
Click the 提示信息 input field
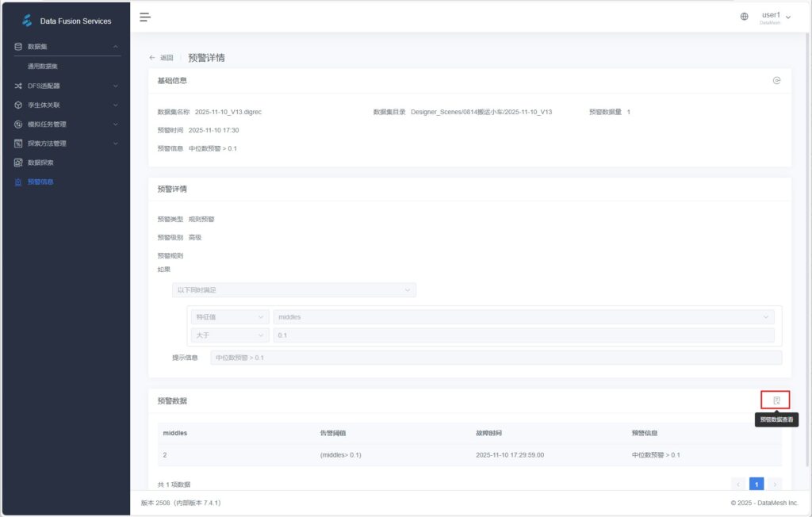coord(496,358)
